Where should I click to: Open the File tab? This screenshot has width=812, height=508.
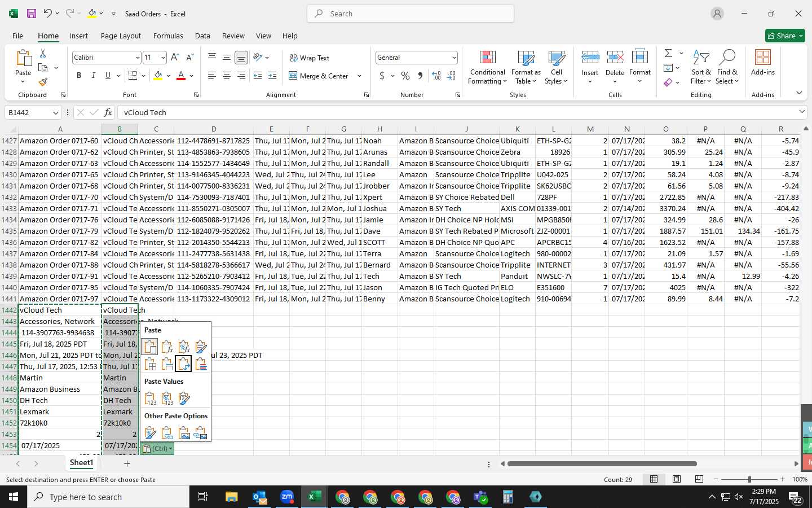click(17, 36)
